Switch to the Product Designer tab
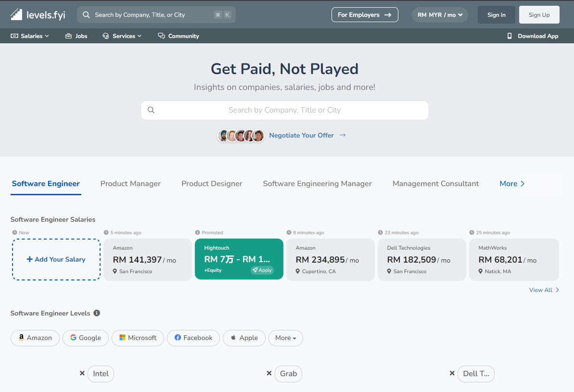574x392 pixels. tap(212, 183)
